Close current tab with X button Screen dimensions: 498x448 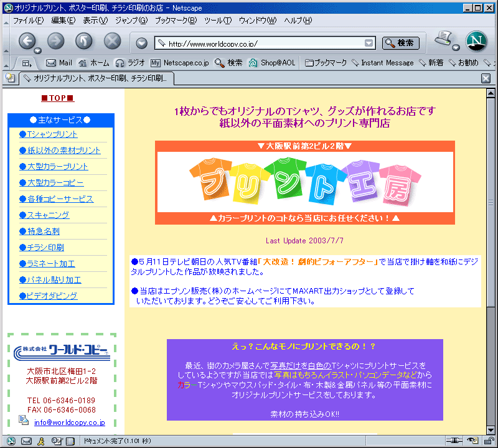[486, 78]
